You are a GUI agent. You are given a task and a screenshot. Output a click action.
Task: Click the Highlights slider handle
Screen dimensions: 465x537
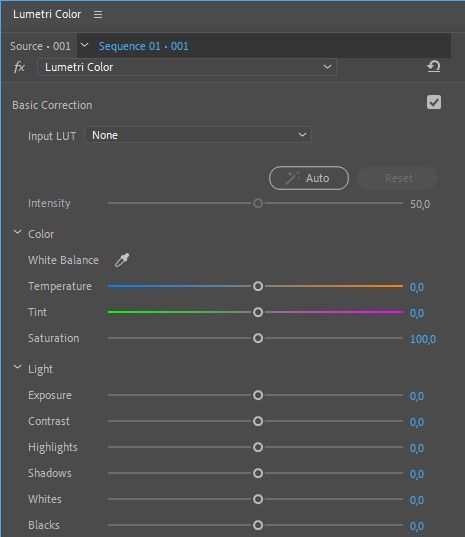tap(258, 447)
